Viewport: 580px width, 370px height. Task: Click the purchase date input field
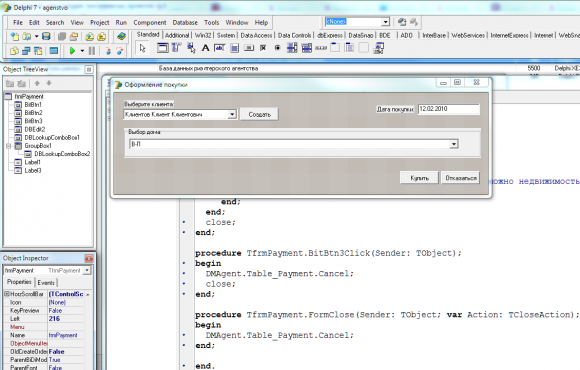[x=449, y=109]
